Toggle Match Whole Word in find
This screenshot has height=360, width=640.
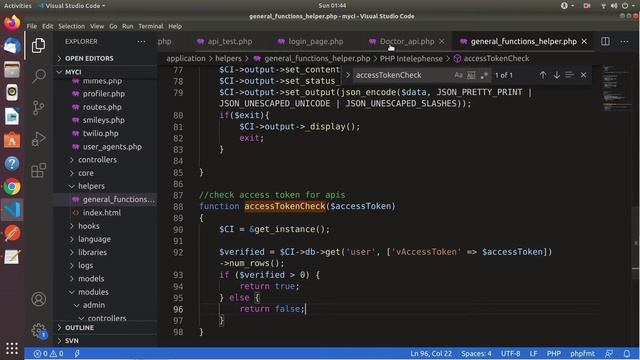point(471,75)
